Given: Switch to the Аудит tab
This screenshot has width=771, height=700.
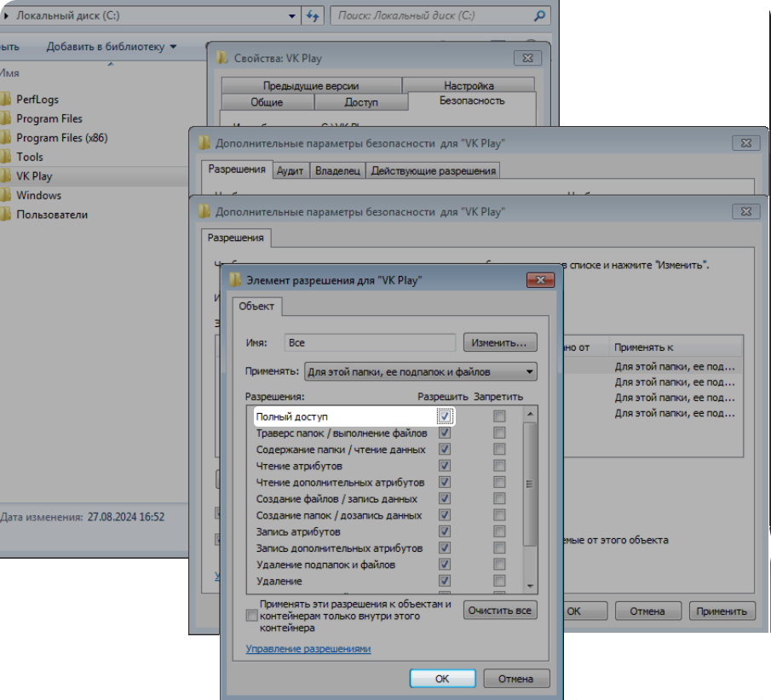Looking at the screenshot, I should 291,170.
